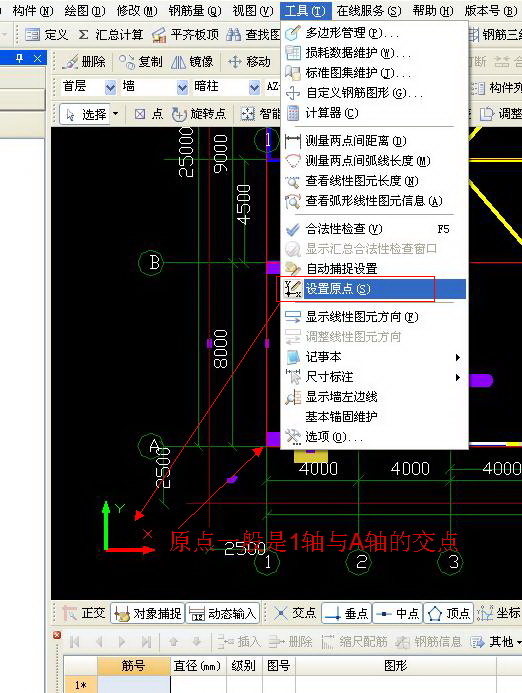This screenshot has height=693, width=522.
Task: Click the 筋号 cell in row 1*
Action: tap(133, 684)
